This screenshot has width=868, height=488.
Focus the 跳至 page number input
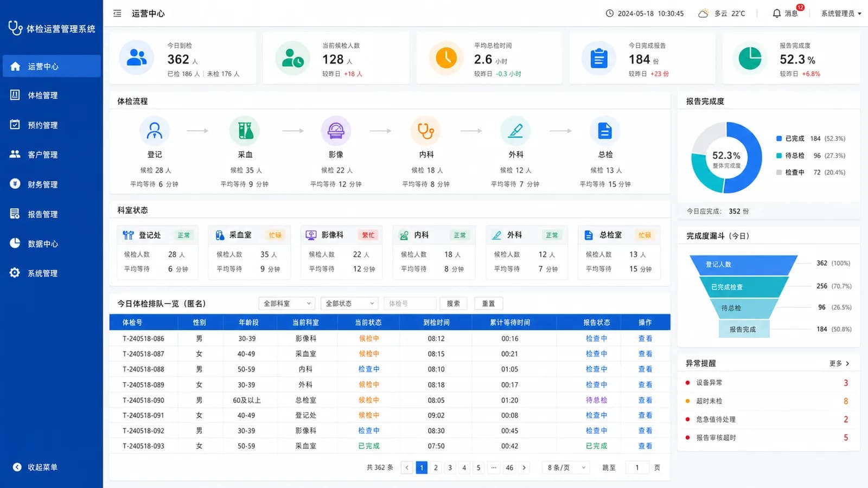[x=637, y=467]
